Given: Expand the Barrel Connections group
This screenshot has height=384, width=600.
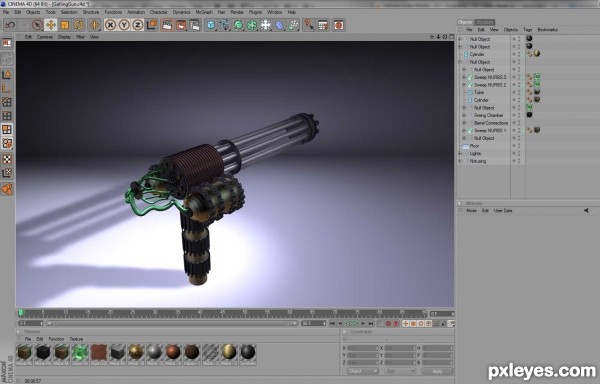Looking at the screenshot, I should click(x=464, y=123).
